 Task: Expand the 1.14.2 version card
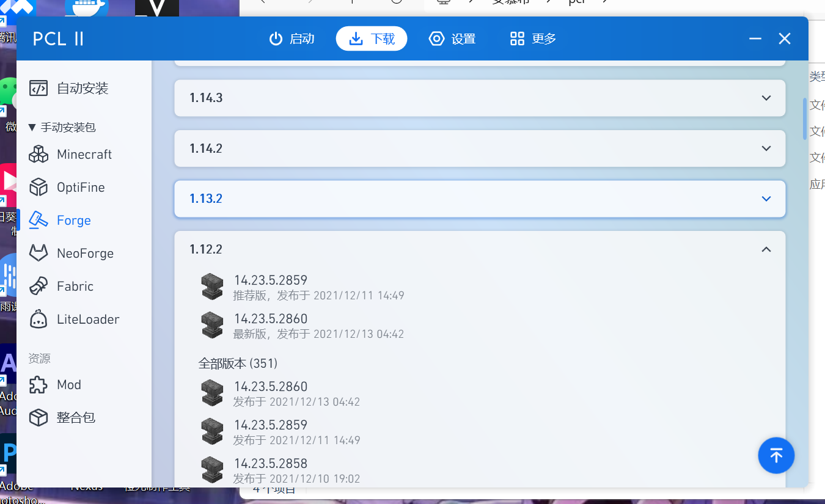click(x=480, y=148)
